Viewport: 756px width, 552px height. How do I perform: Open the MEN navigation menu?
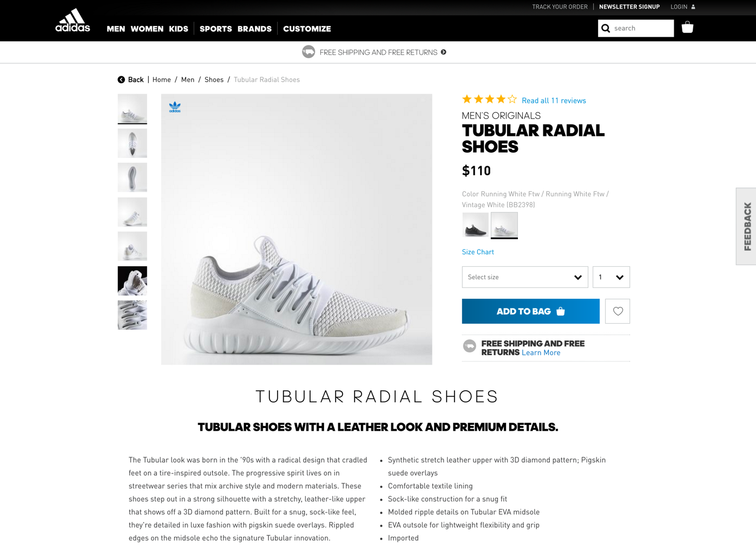(x=116, y=29)
